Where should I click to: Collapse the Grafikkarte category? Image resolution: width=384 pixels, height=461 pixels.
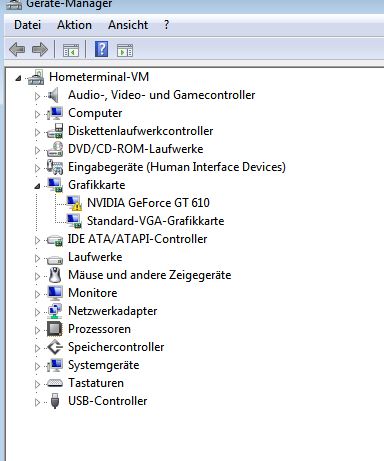[x=37, y=186]
